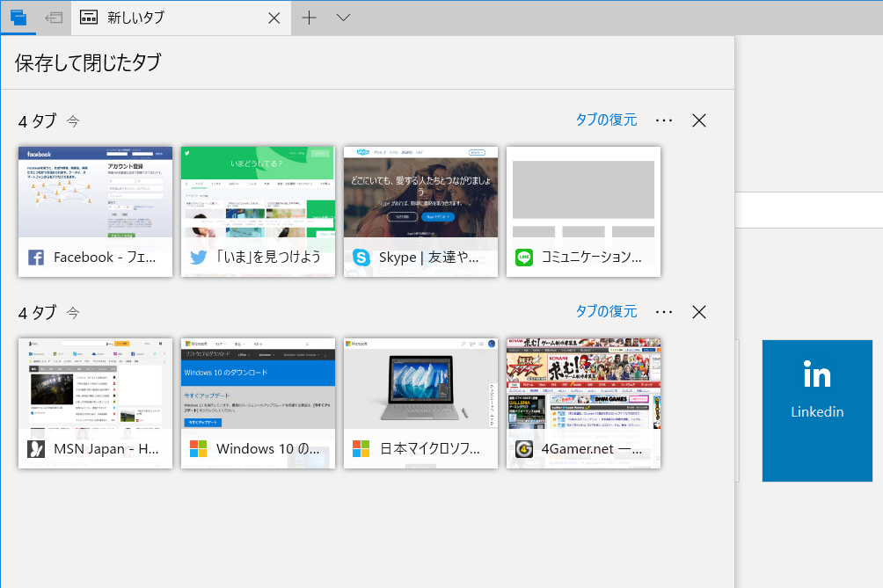Click the Skype favicon icon
The height and width of the screenshot is (588, 883).
361,258
